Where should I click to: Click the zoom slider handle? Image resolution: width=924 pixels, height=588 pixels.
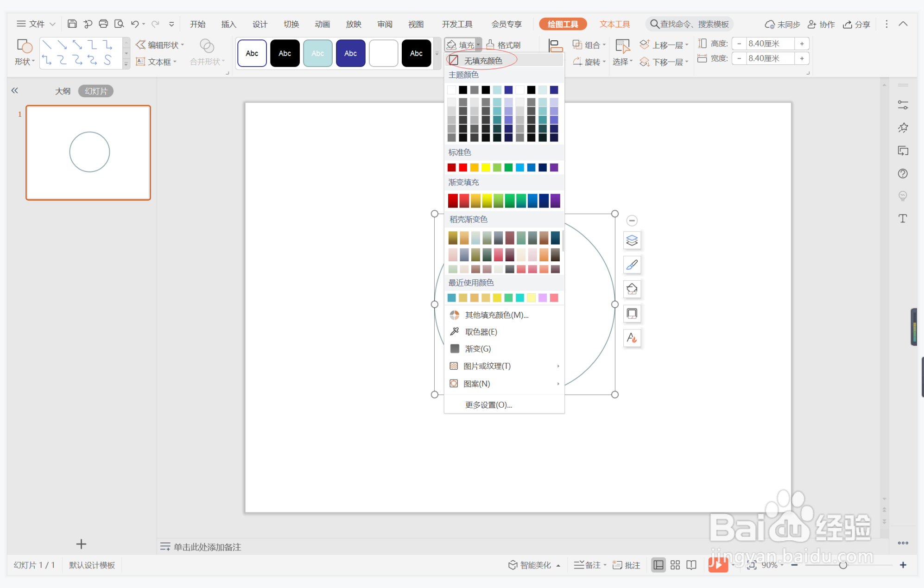click(843, 565)
